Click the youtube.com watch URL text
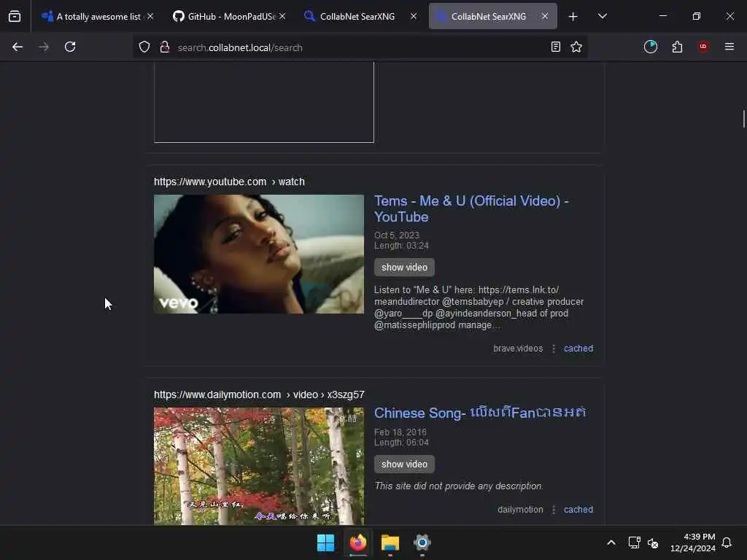The image size is (747, 560). pos(229,182)
